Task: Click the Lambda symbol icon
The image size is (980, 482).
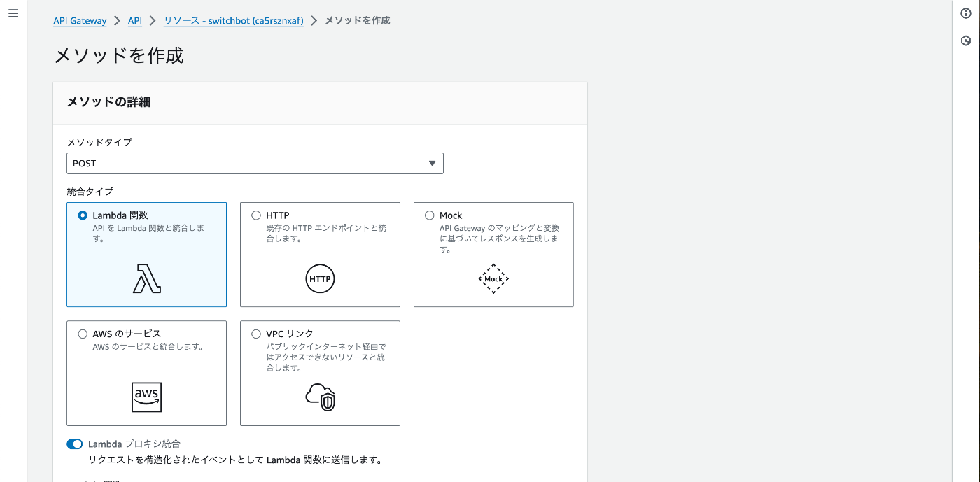Action: point(146,278)
